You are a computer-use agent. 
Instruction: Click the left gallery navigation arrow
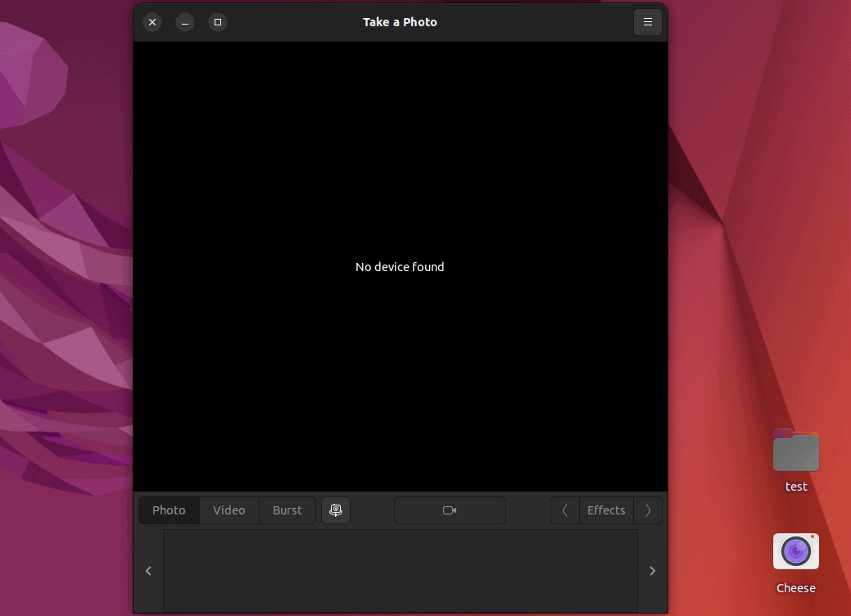pyautogui.click(x=148, y=571)
